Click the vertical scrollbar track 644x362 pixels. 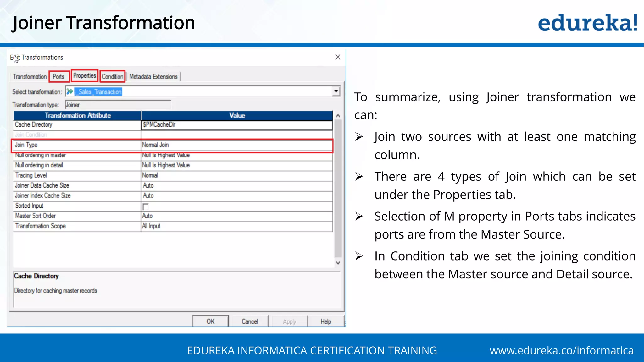338,189
